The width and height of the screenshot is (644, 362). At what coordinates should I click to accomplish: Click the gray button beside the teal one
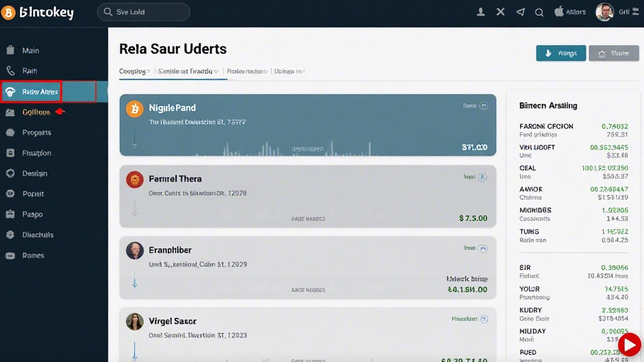click(x=613, y=53)
